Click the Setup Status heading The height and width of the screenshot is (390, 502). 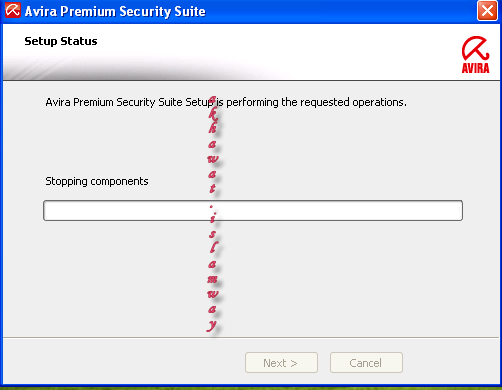(x=61, y=41)
